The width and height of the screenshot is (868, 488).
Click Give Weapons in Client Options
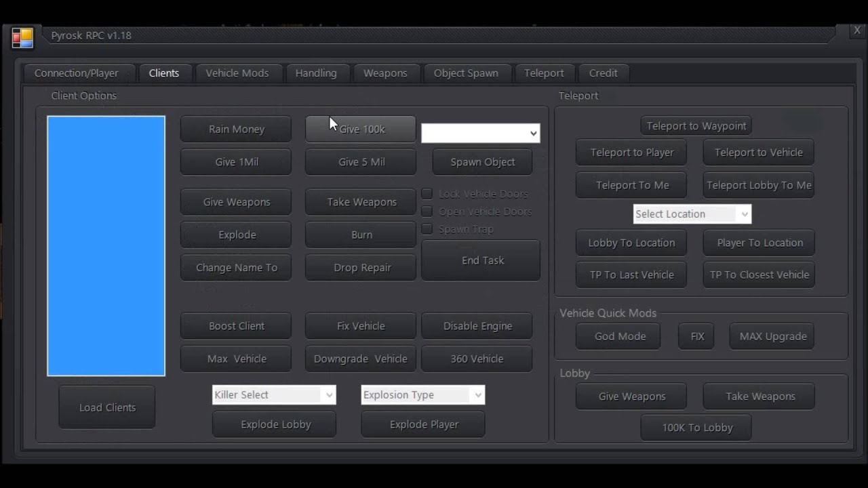click(x=236, y=202)
